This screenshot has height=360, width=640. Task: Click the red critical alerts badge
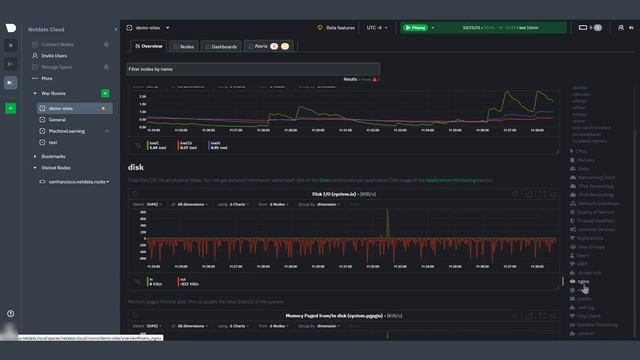pyautogui.click(x=274, y=46)
